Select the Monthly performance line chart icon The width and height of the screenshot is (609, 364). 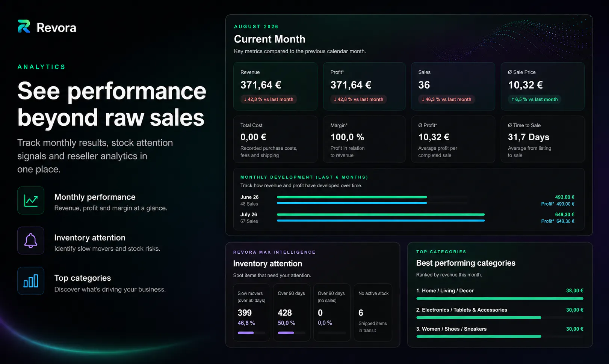pos(31,200)
